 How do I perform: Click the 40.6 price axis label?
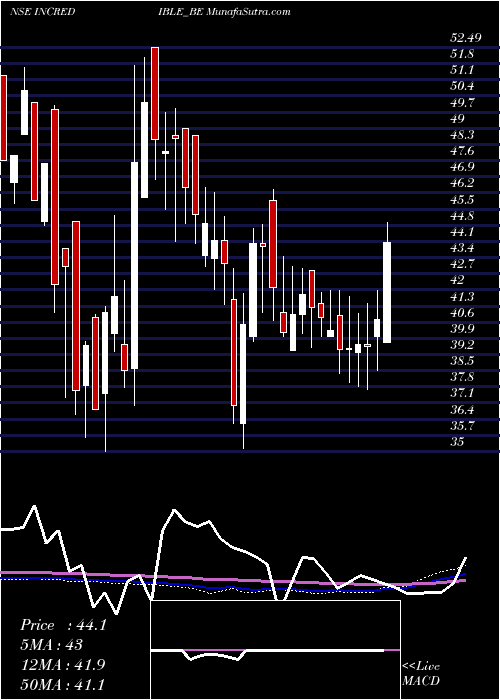[x=462, y=312]
